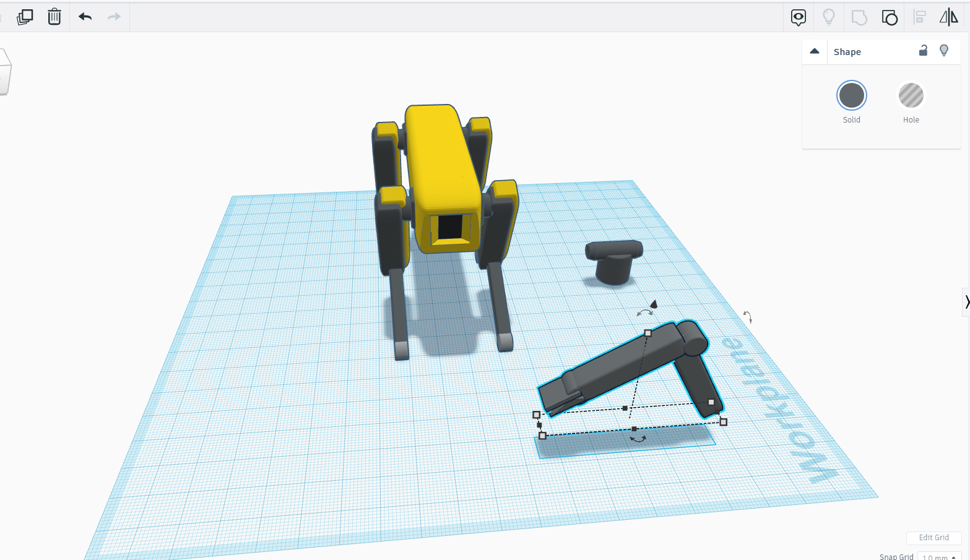This screenshot has height=560, width=970.
Task: Click the Hole label
Action: pos(911,120)
